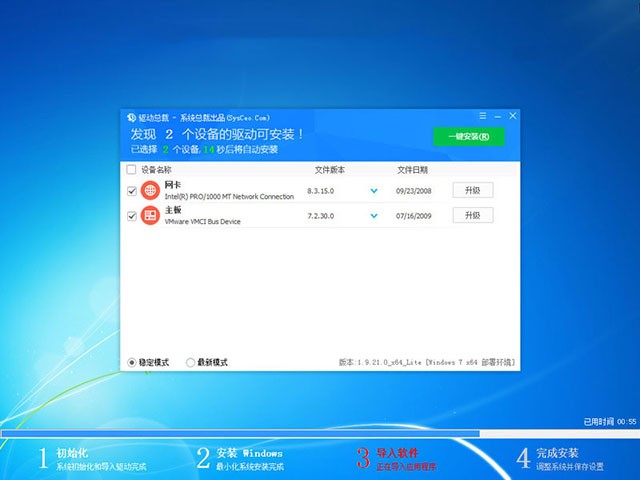Minimize the driver installer window
This screenshot has width=640, height=480.
pos(498,117)
